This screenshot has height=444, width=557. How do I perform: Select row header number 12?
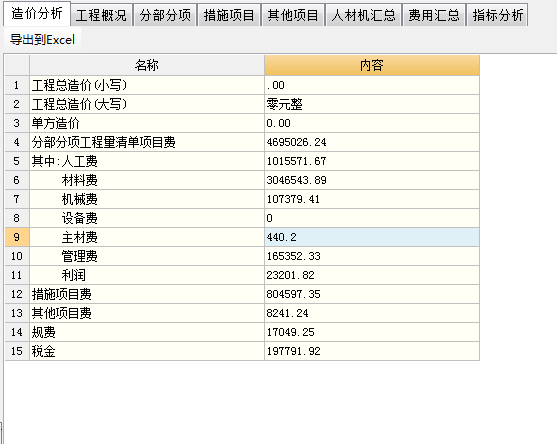coord(17,294)
